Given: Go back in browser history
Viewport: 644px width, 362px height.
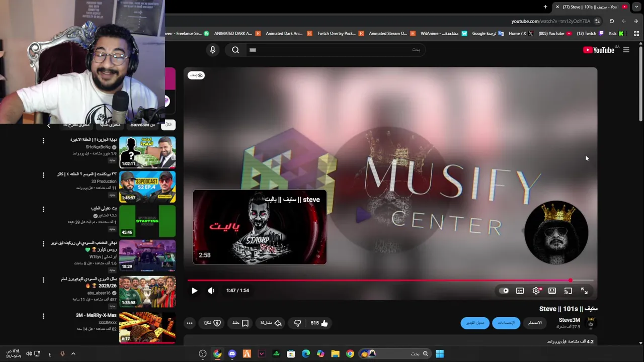Looking at the screenshot, I should [636, 21].
